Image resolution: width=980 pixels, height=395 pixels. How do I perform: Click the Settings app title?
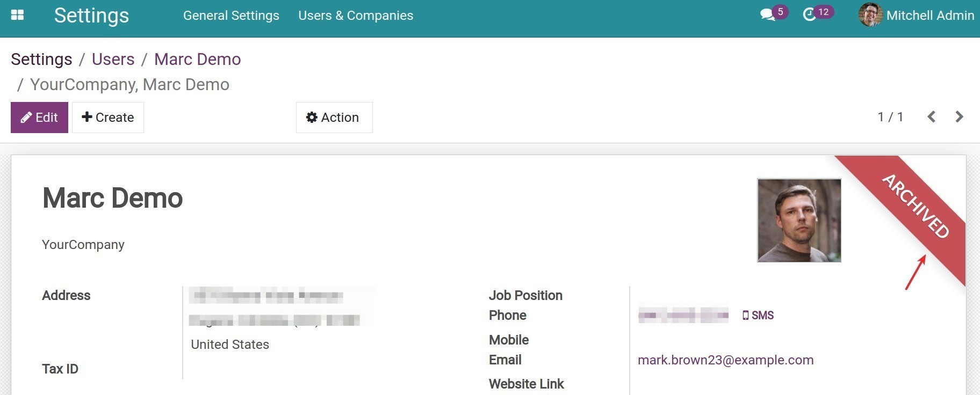[91, 15]
